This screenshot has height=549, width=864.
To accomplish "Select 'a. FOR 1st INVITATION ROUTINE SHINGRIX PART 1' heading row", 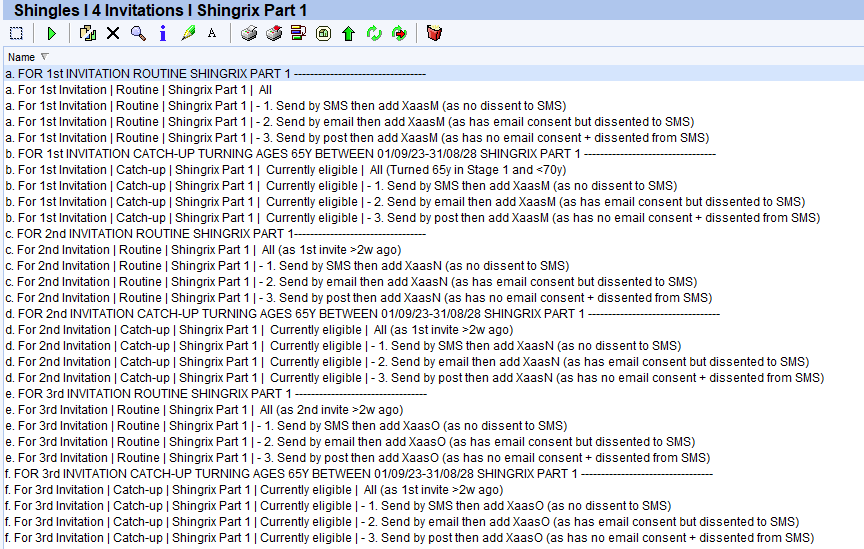I will pyautogui.click(x=434, y=74).
